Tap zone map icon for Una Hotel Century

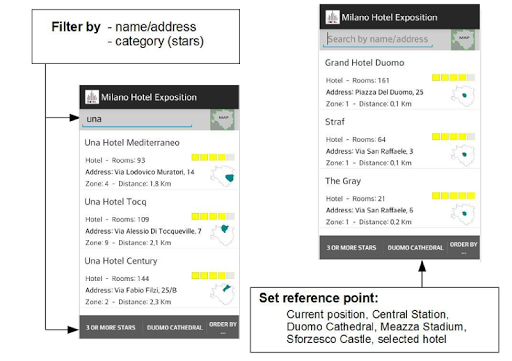(x=223, y=294)
